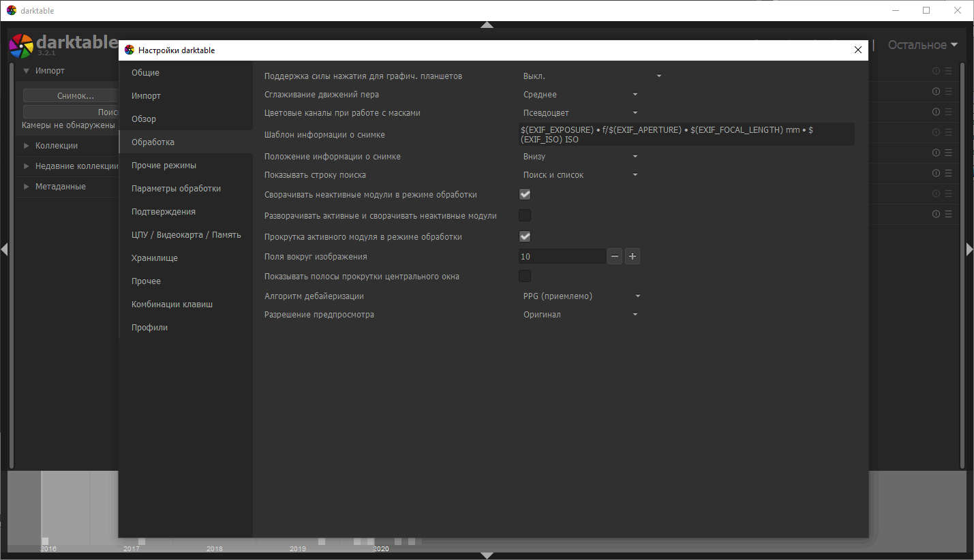974x560 pixels.
Task: Increase image border value with plus button
Action: [633, 256]
